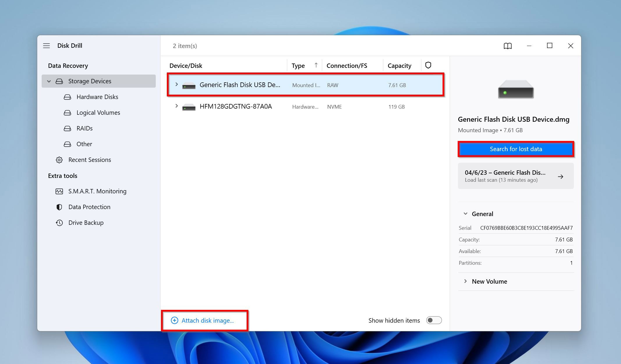This screenshot has height=364, width=621.
Task: Open Drive Backup tool
Action: tap(86, 223)
